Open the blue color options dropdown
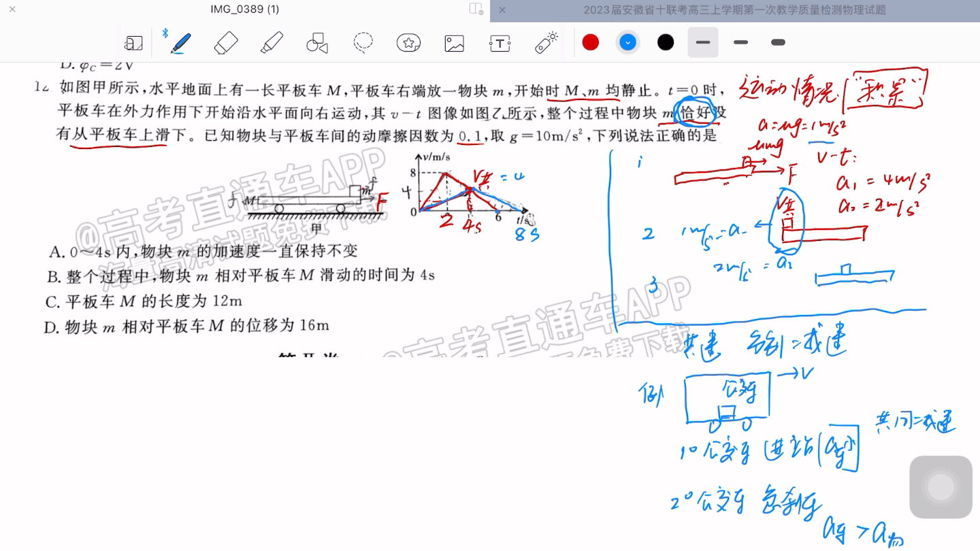This screenshot has width=980, height=551. pyautogui.click(x=627, y=42)
